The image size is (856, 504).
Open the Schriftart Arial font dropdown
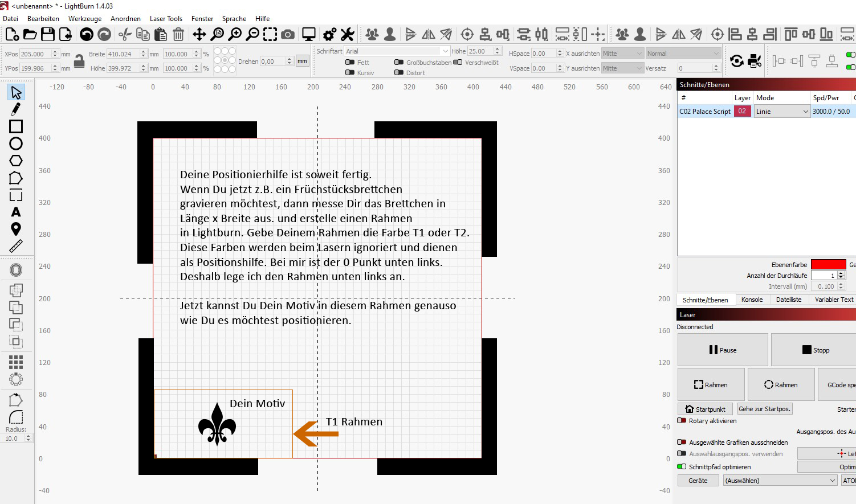pos(397,51)
